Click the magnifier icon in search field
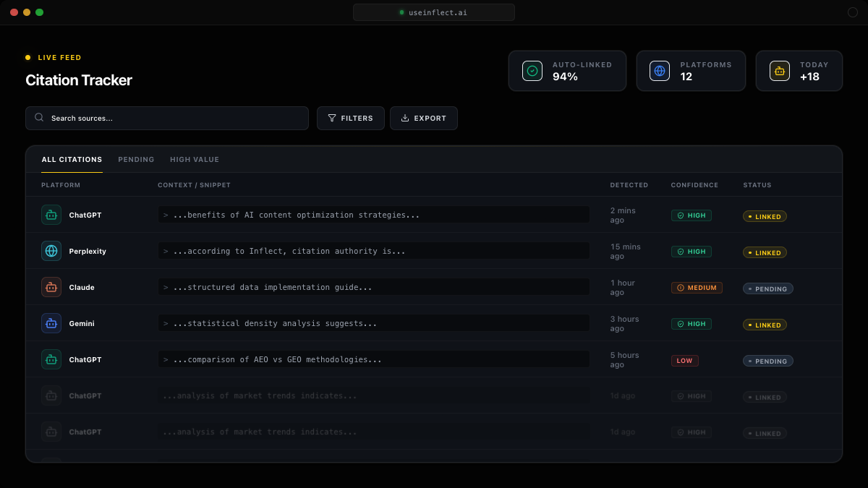Screen dimensions: 868x488 39,117
